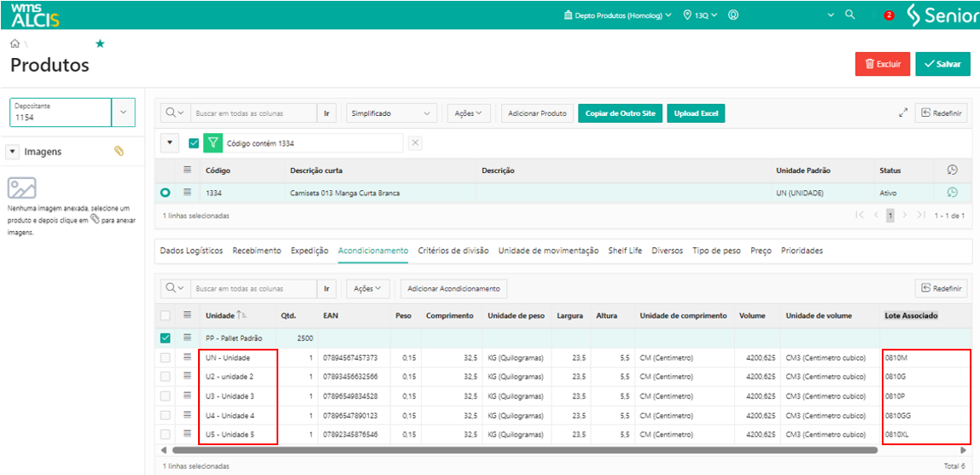Open the Simplificado view dropdown

click(x=393, y=113)
